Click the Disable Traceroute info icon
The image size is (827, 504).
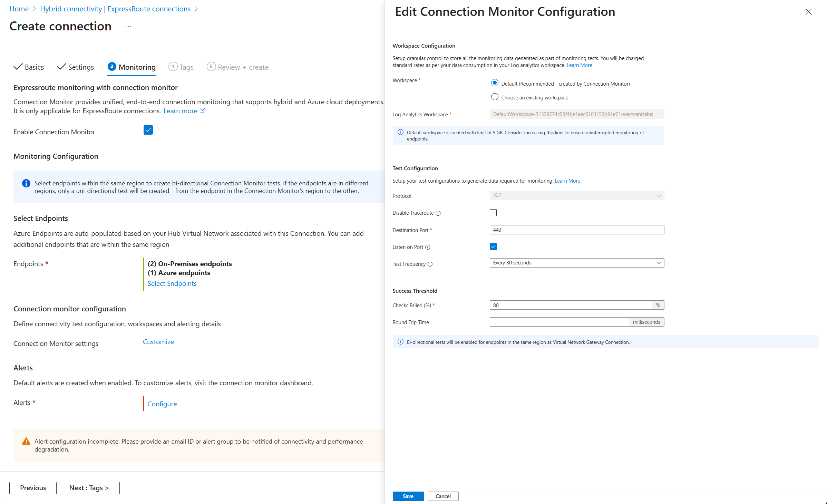click(438, 213)
